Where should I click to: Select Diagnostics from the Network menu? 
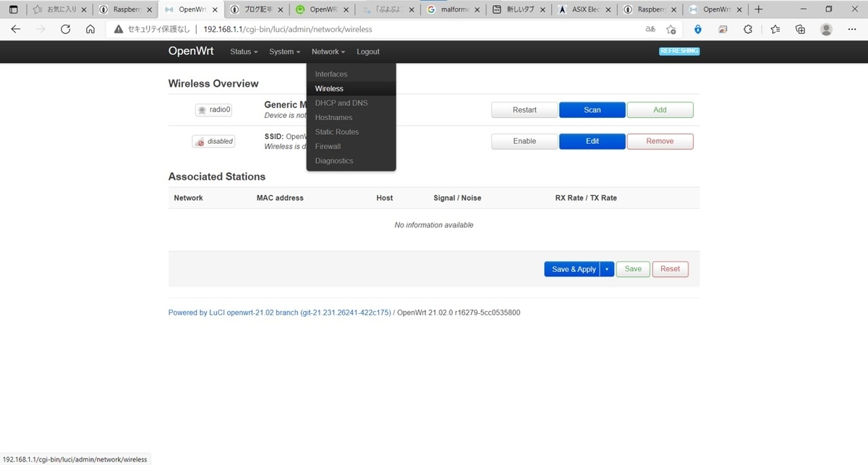pyautogui.click(x=351, y=161)
